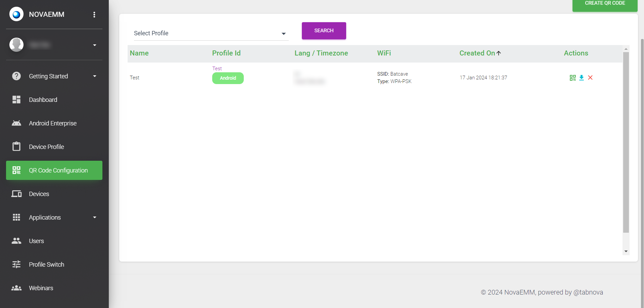
Task: Open Android Enterprise from sidebar
Action: point(53,123)
